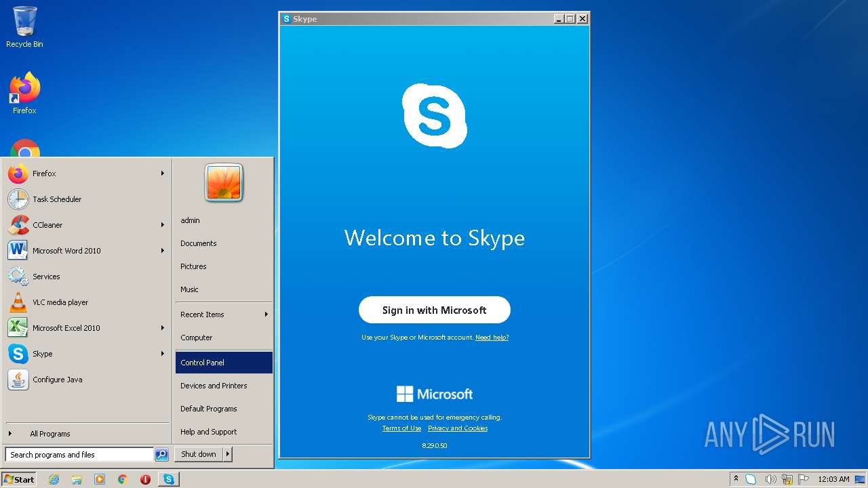Image resolution: width=868 pixels, height=488 pixels.
Task: Open Documents from Start menu
Action: [x=224, y=243]
